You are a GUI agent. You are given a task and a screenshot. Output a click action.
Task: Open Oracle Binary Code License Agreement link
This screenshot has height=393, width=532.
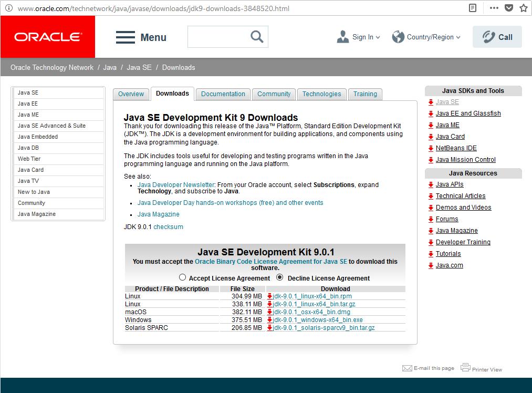pyautogui.click(x=271, y=261)
